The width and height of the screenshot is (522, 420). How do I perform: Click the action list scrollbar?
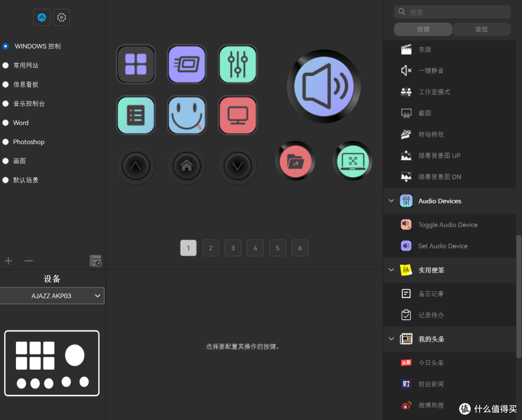click(519, 296)
